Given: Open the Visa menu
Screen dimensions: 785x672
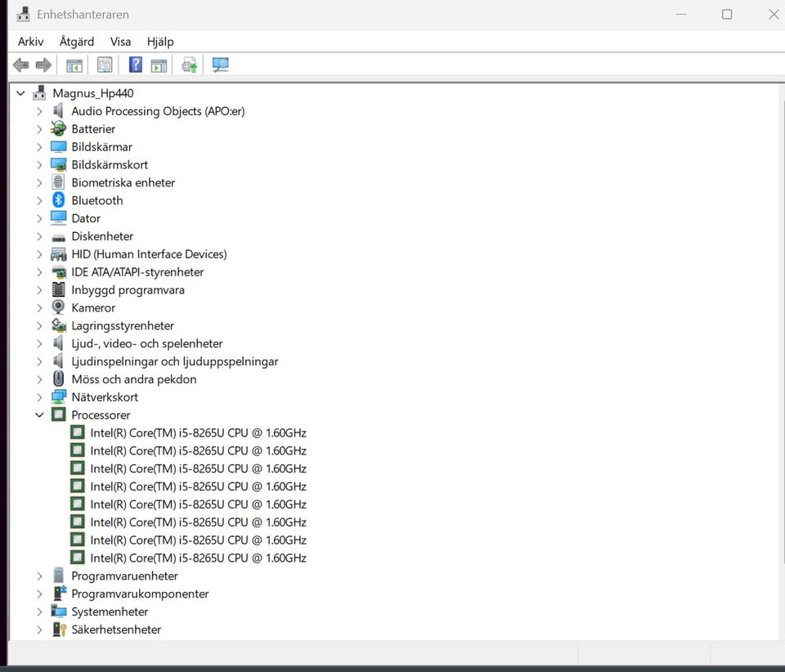Looking at the screenshot, I should pos(121,42).
